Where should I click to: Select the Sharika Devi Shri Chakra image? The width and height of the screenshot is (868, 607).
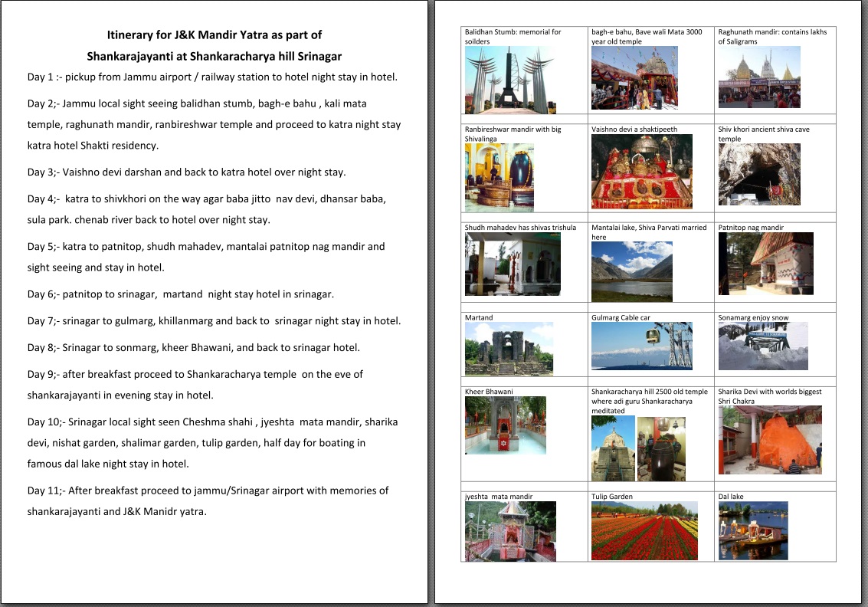click(x=769, y=440)
